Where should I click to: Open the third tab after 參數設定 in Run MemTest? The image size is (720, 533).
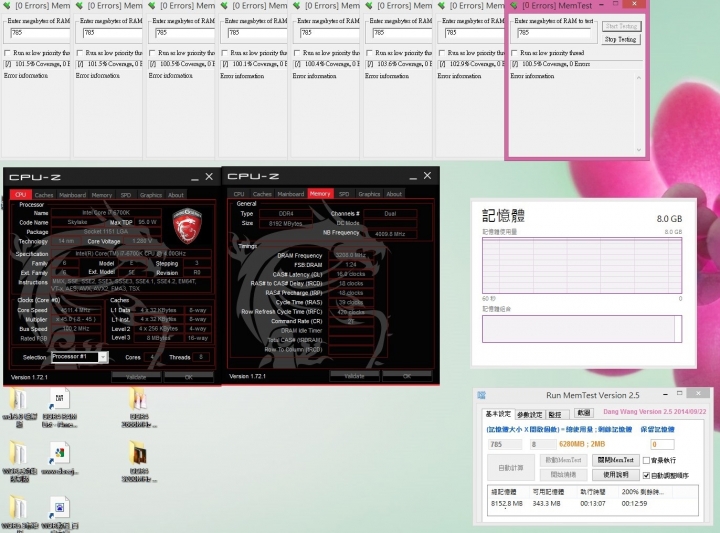(x=555, y=415)
